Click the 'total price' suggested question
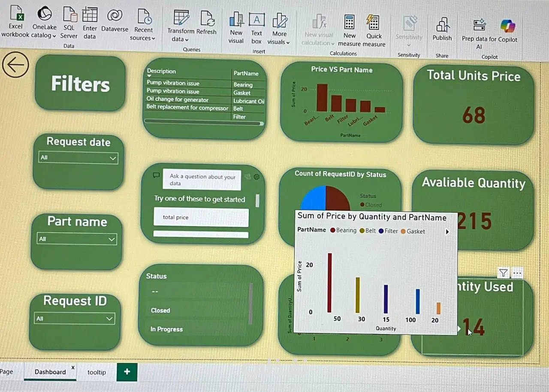The width and height of the screenshot is (549, 392). (201, 217)
